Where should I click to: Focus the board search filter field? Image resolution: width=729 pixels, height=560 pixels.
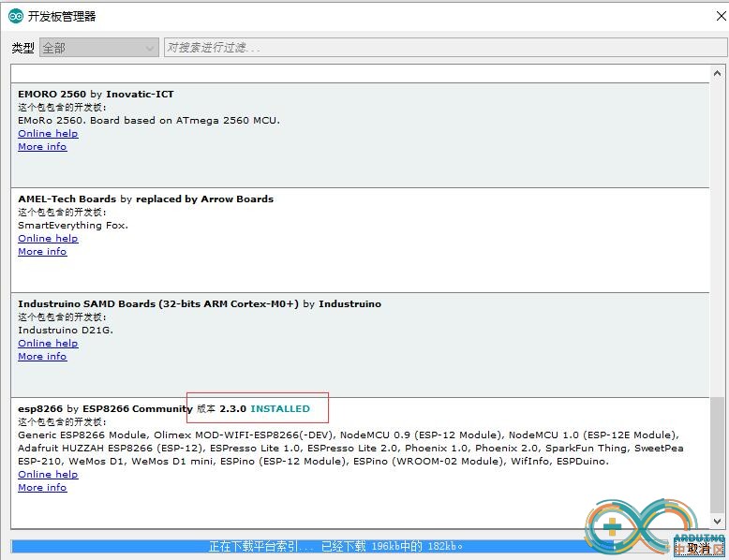[445, 48]
